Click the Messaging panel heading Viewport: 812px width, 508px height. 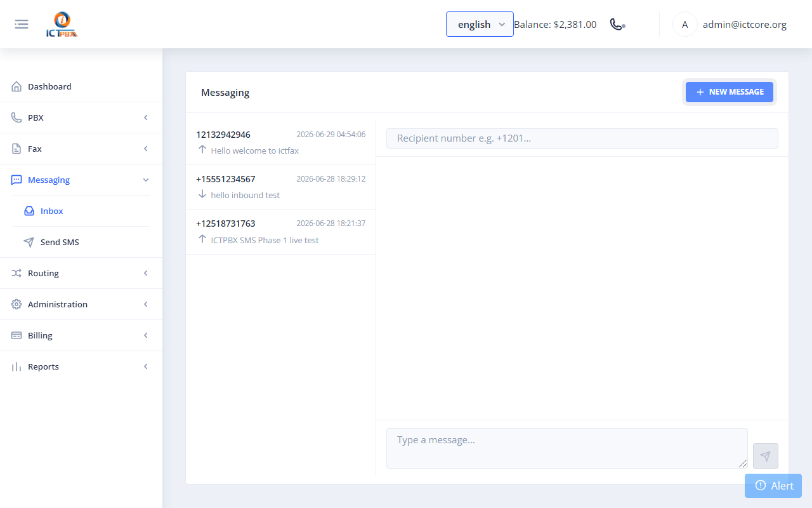pyautogui.click(x=225, y=93)
